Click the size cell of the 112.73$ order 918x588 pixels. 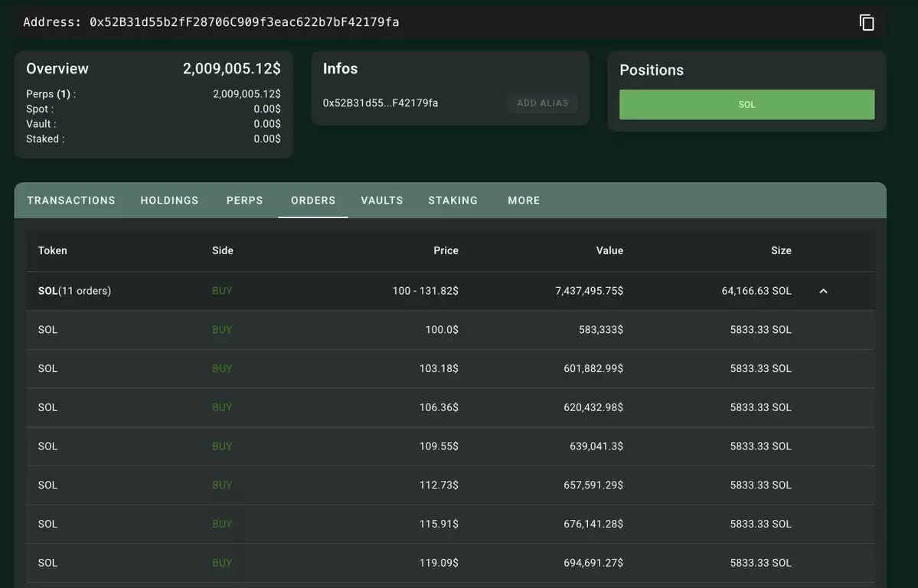pyautogui.click(x=760, y=485)
